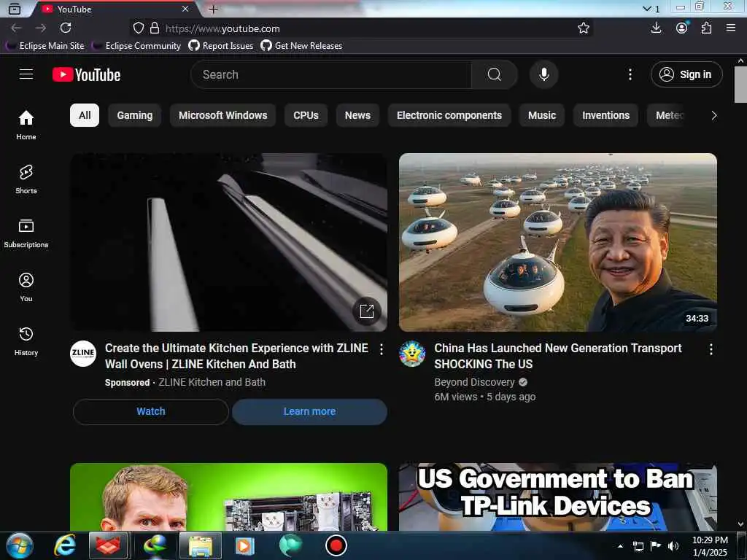Open the browser downloads panel
Viewport: 747px width, 560px height.
pyautogui.click(x=656, y=28)
